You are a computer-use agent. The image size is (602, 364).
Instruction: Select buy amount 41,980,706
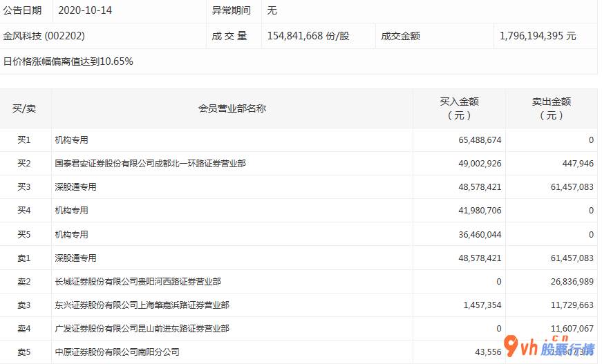(480, 210)
